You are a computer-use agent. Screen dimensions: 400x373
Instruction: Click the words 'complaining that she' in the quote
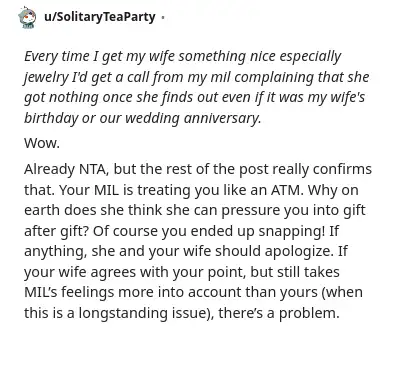coord(302,77)
